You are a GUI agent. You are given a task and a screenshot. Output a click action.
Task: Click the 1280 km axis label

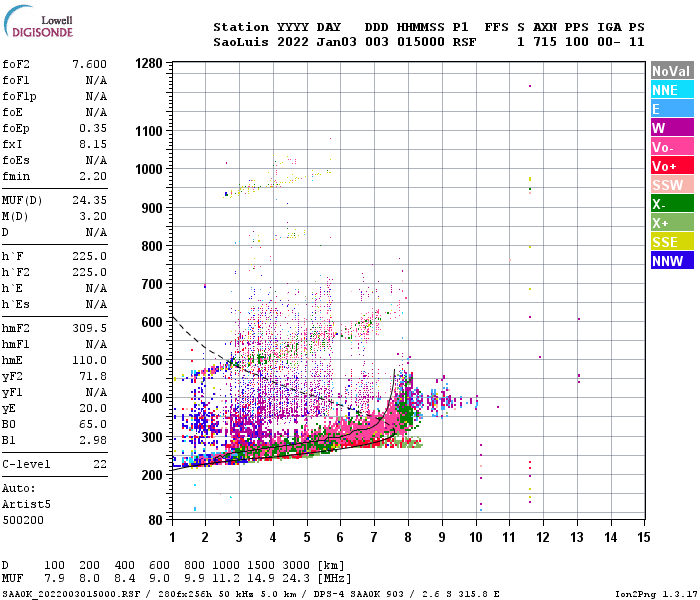(149, 63)
